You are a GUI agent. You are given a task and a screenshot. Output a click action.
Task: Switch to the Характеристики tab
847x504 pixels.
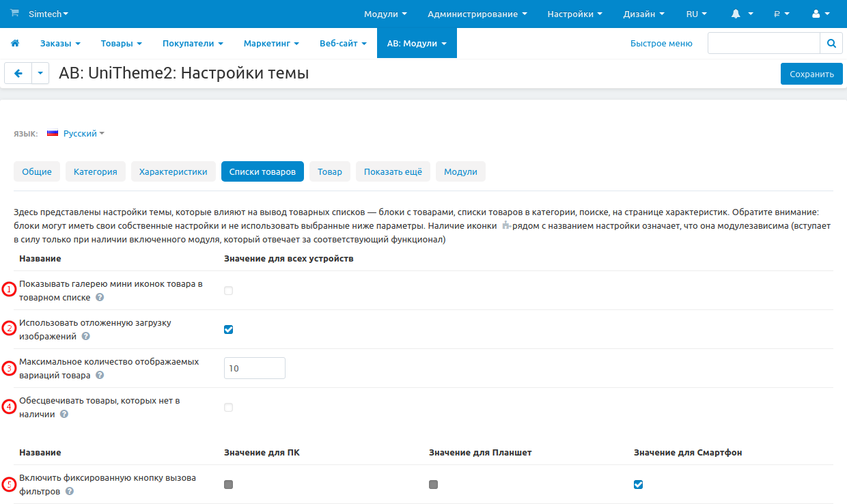(x=173, y=171)
